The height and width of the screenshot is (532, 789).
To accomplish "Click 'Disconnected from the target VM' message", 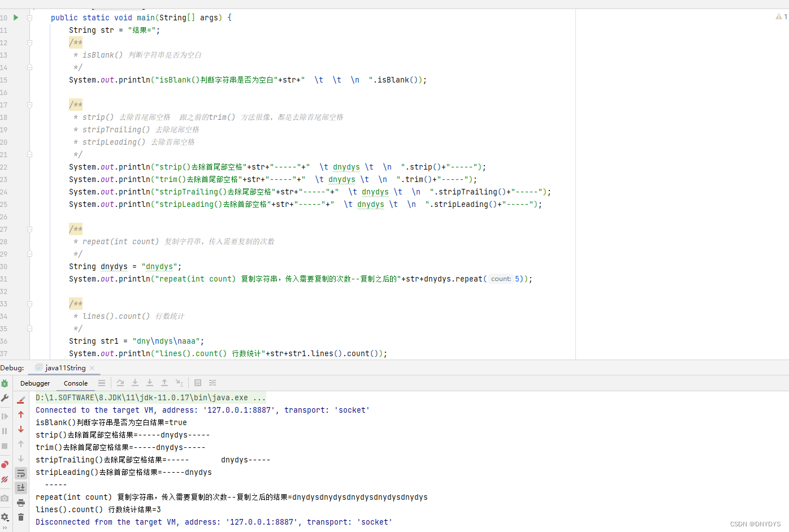I will (214, 522).
